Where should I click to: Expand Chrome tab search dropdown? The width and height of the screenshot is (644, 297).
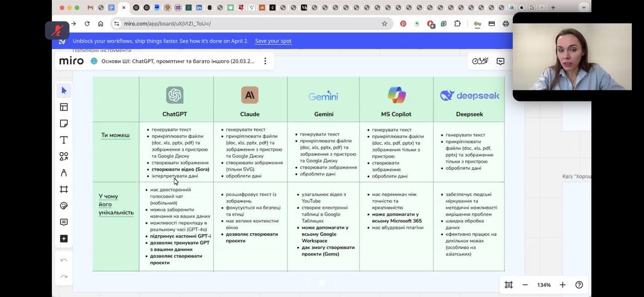pyautogui.click(x=584, y=7)
